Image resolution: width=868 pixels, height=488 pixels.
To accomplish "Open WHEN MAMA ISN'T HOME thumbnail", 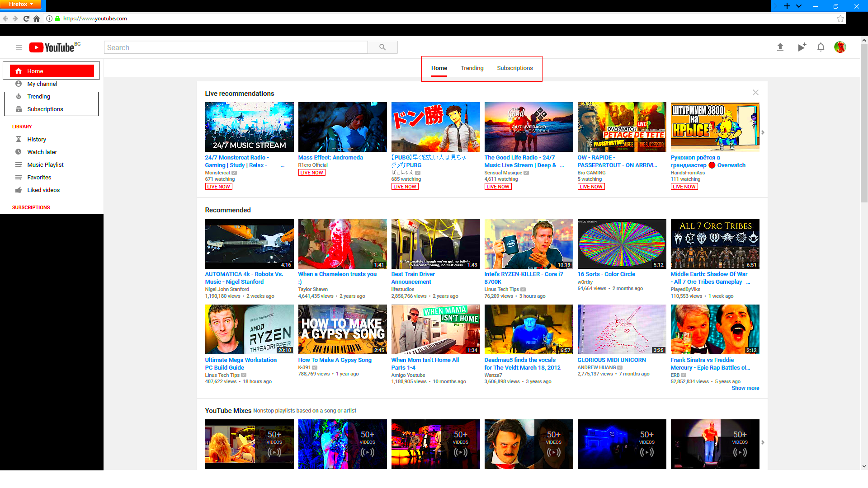I will pyautogui.click(x=435, y=329).
